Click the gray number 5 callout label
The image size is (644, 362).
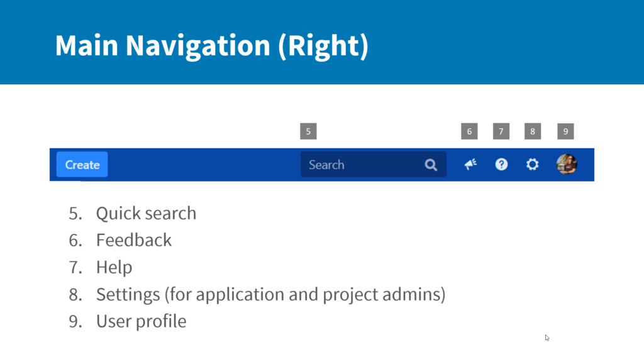click(x=308, y=131)
